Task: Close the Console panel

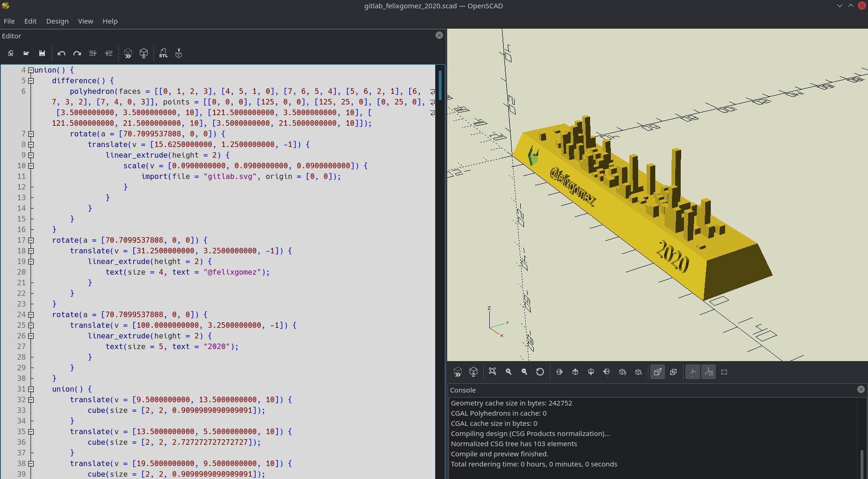Action: point(861,390)
